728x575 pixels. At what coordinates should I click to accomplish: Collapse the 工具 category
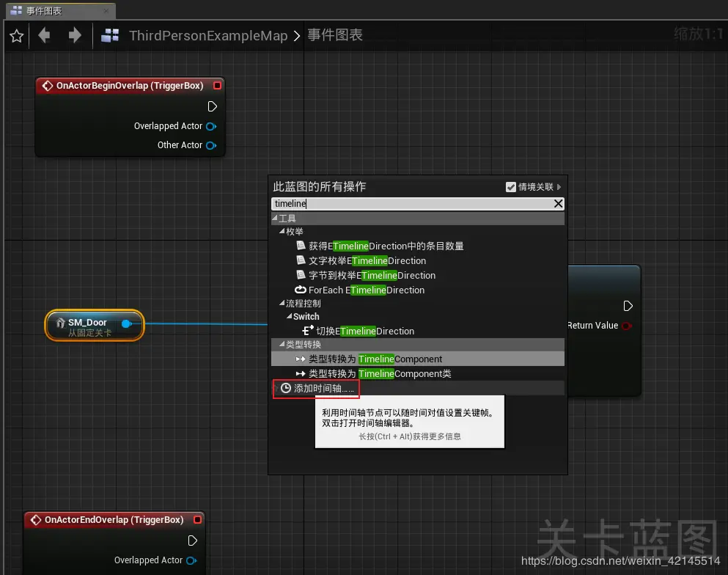pyautogui.click(x=275, y=218)
